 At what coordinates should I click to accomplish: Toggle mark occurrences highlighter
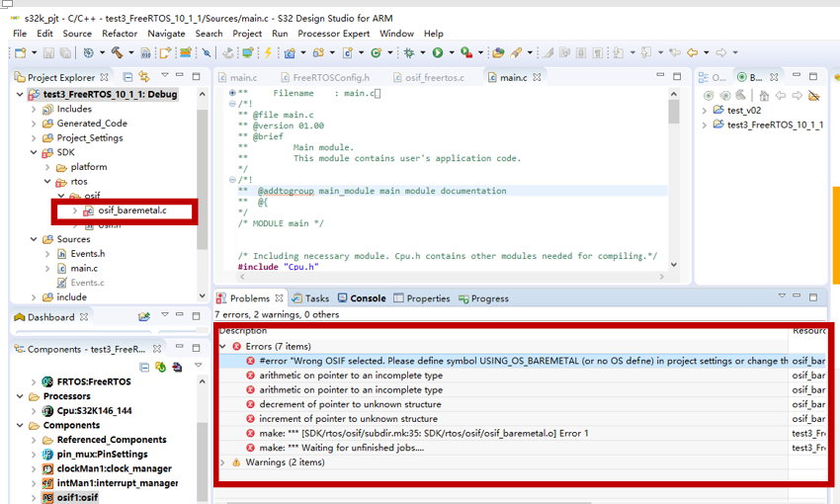click(x=548, y=52)
